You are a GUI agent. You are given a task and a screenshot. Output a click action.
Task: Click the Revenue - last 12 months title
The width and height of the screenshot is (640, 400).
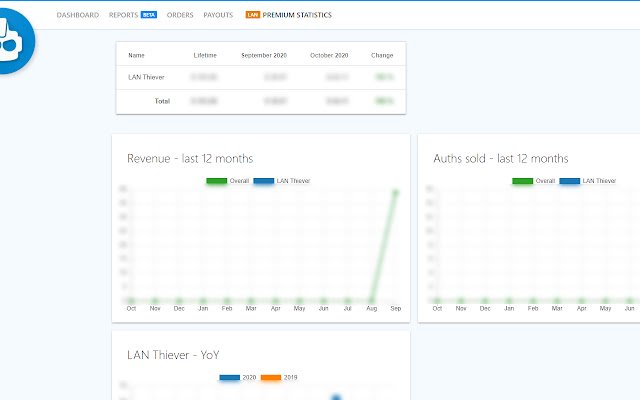(190, 158)
